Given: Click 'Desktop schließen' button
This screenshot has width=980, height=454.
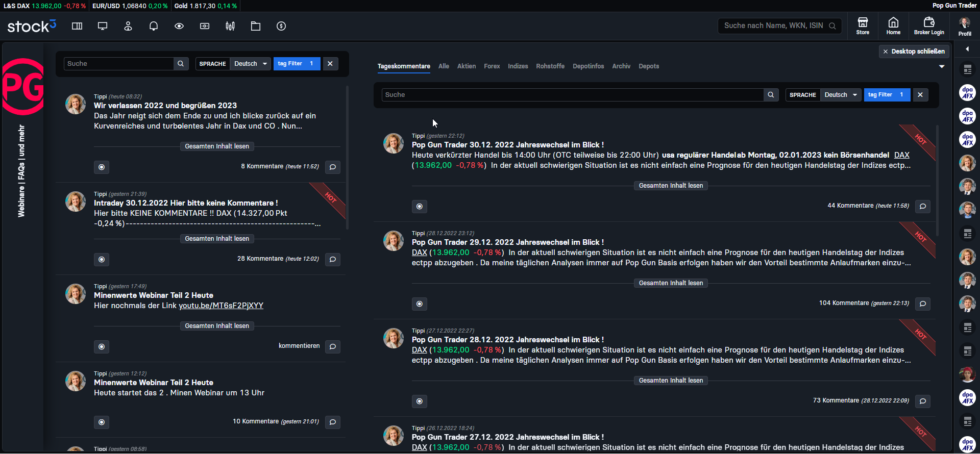Looking at the screenshot, I should point(914,52).
